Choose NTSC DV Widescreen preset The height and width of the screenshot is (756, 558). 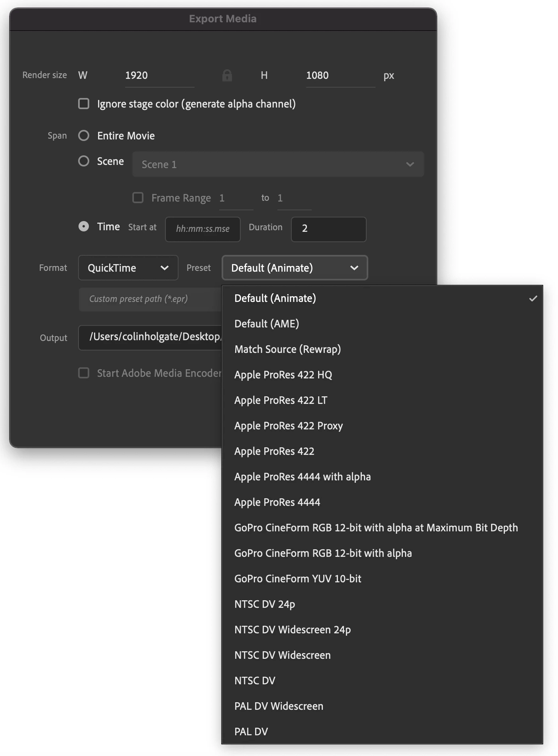382,655
